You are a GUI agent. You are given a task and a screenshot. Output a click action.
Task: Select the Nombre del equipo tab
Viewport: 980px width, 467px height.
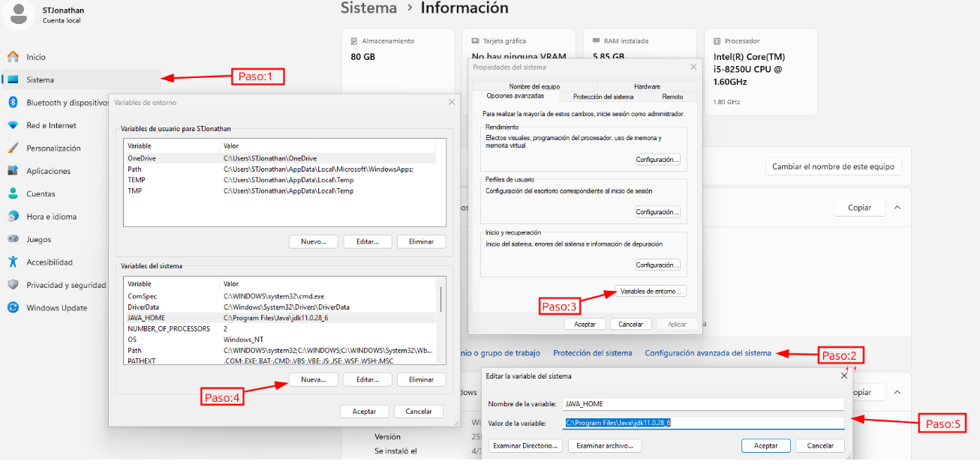coord(534,86)
